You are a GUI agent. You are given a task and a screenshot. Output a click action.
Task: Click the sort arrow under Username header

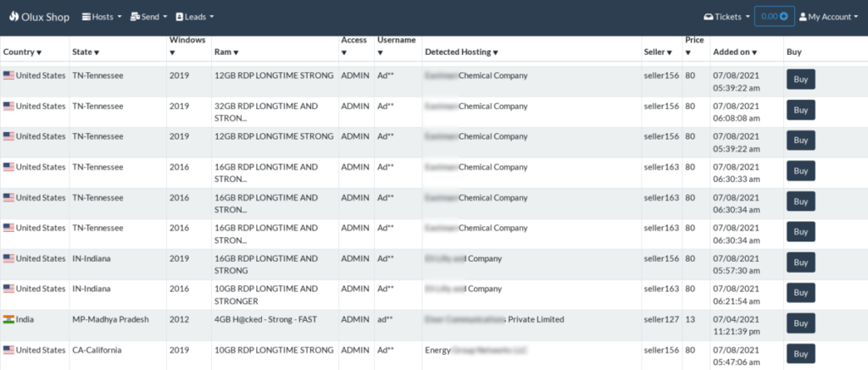[380, 52]
